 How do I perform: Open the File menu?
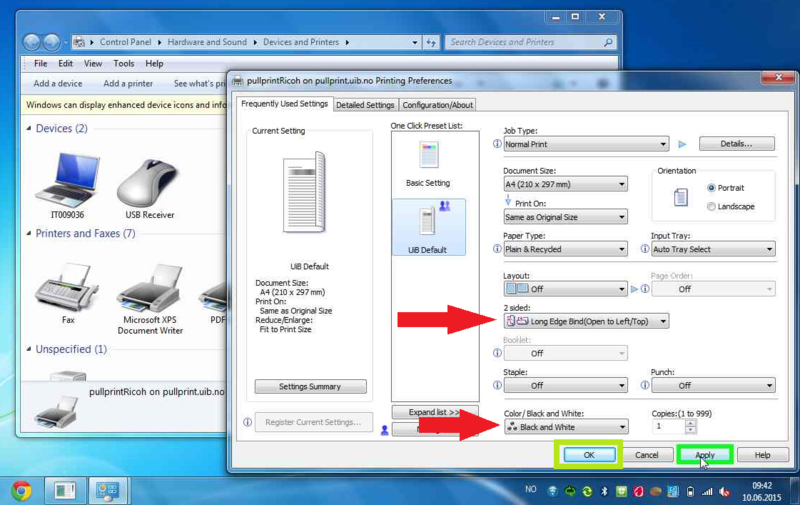pos(40,64)
